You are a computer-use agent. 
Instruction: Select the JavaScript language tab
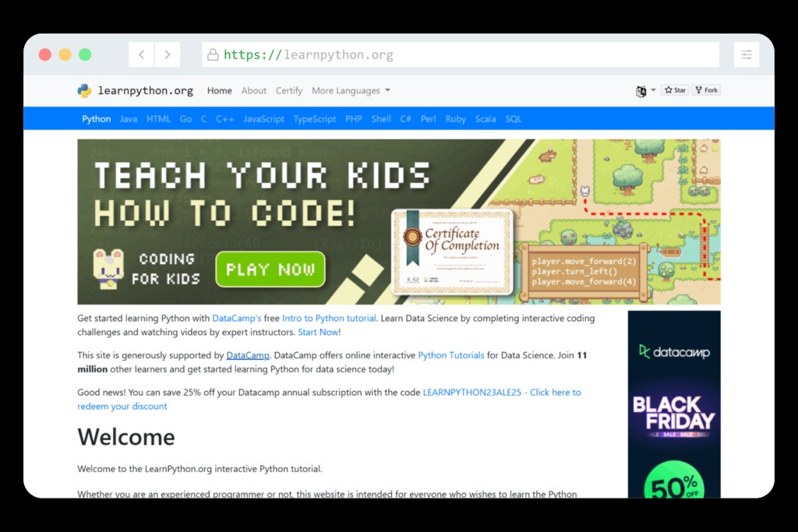pyautogui.click(x=263, y=119)
